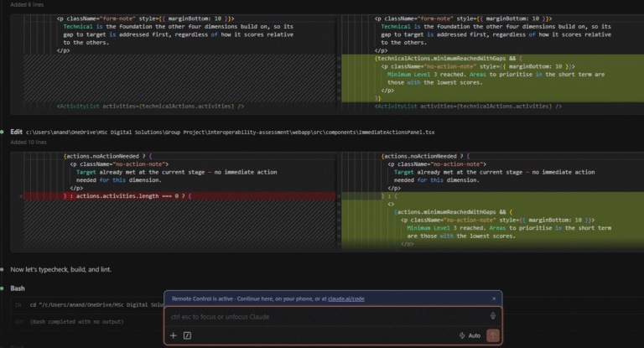Click the added line 'technicalActions.minimumReachedWithGaps &&'
This screenshot has width=644, height=348.
tap(493, 59)
